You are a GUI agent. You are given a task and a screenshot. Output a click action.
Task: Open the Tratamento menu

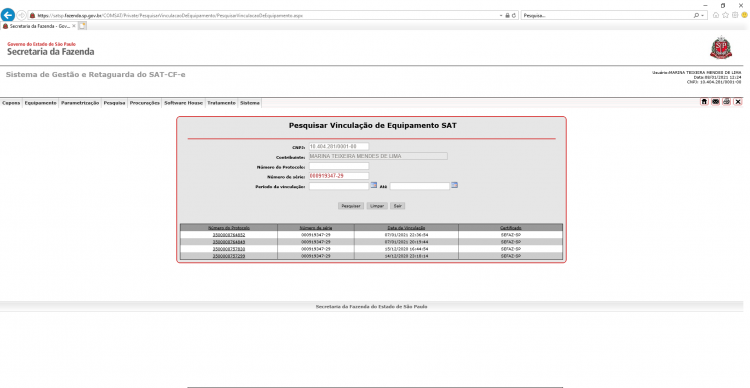[x=221, y=103]
